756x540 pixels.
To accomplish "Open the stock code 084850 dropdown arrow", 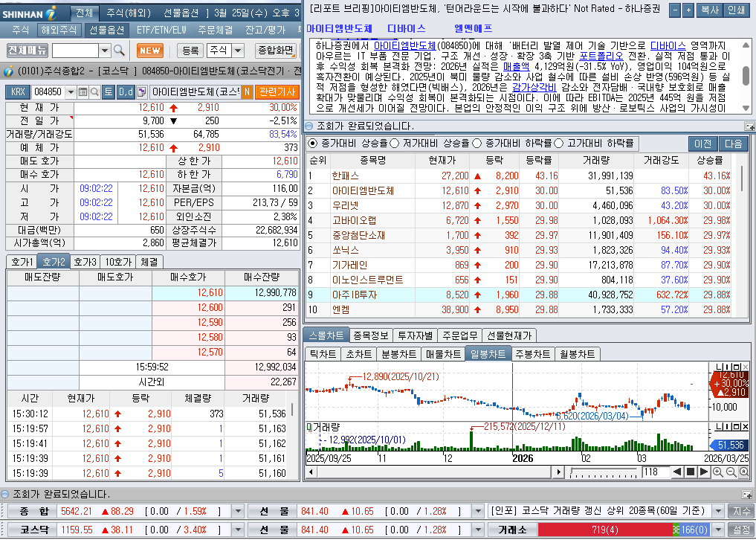I will 71,91.
